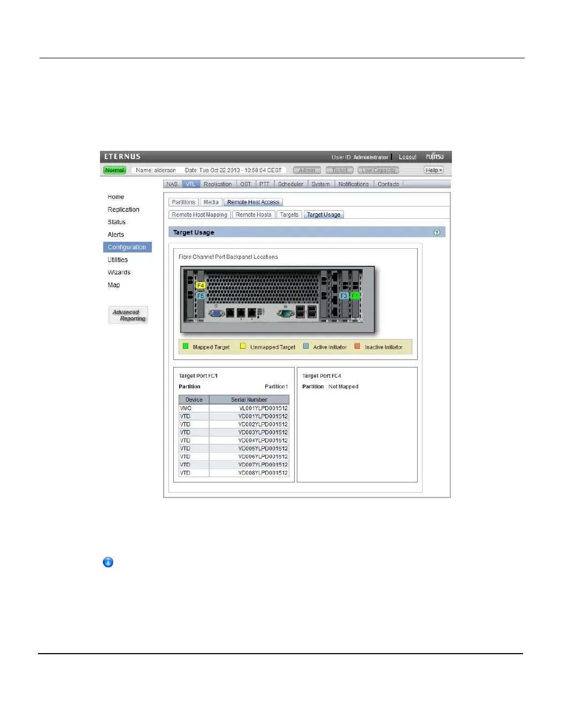Viewport: 576px width, 728px height.
Task: Select the Partitions subtab
Action: (x=183, y=202)
